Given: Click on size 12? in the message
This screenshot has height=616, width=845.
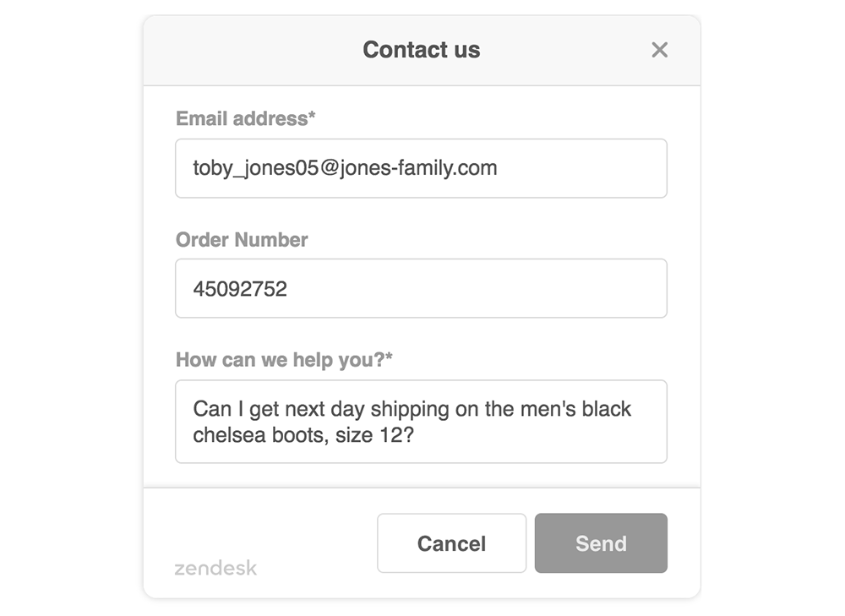Looking at the screenshot, I should coord(374,435).
